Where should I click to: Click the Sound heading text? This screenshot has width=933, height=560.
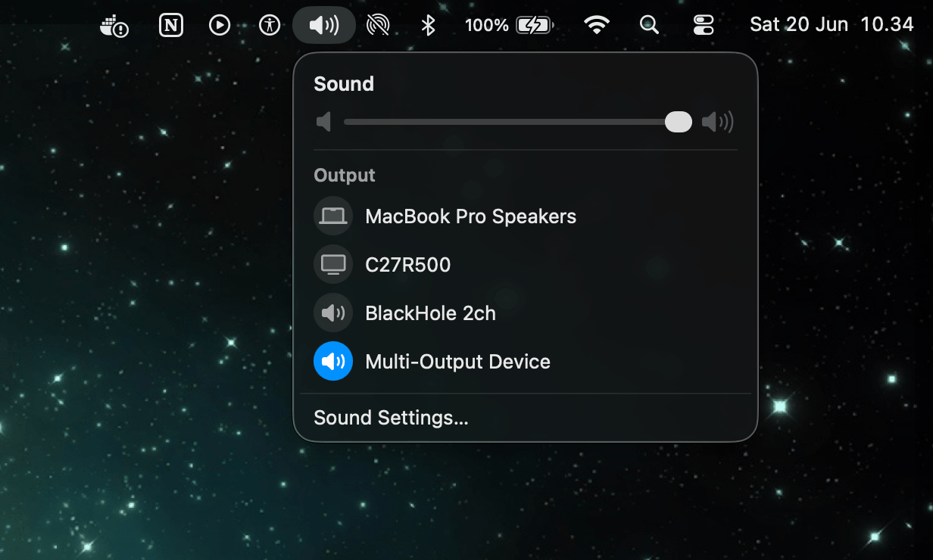click(344, 84)
